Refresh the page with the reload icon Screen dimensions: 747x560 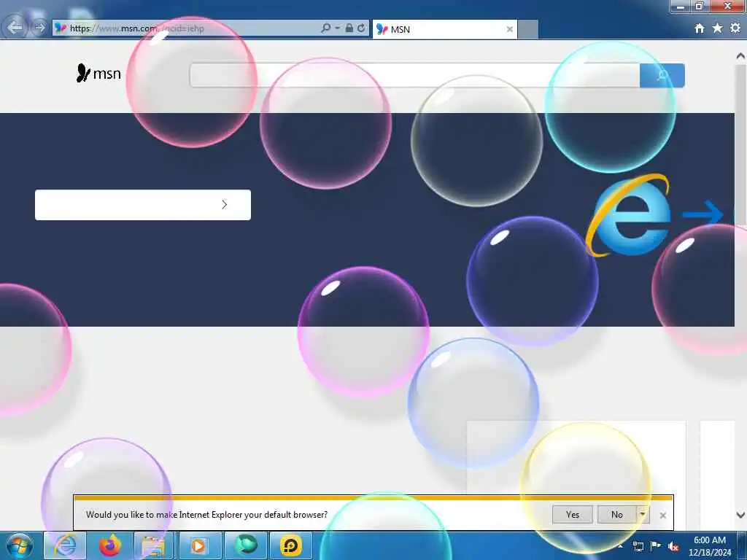click(x=362, y=28)
